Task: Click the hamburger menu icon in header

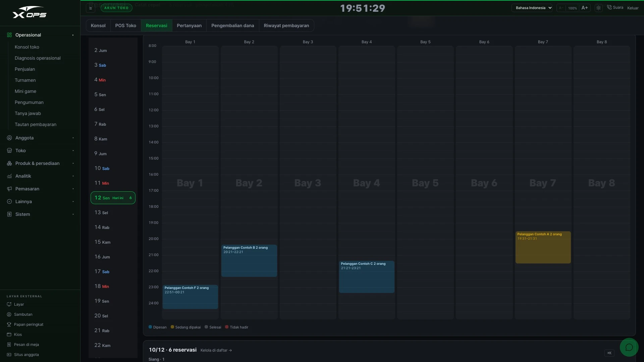Action: [91, 8]
